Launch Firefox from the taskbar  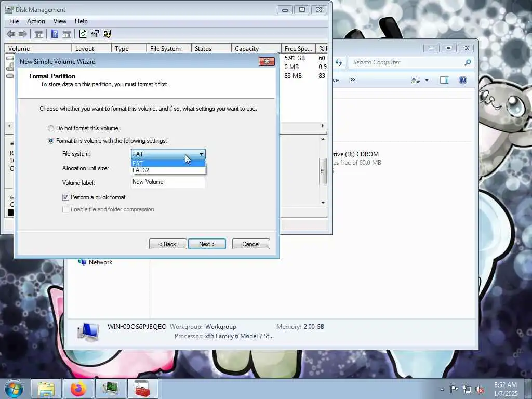(78, 389)
